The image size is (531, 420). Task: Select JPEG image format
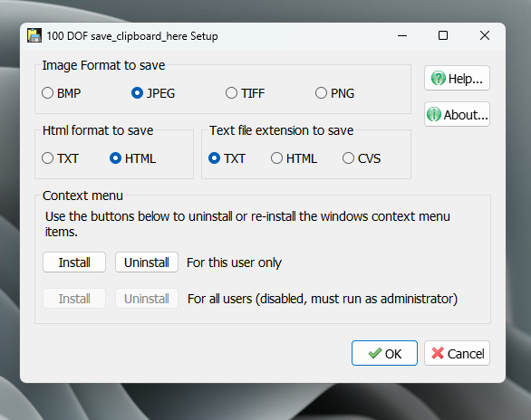click(153, 93)
